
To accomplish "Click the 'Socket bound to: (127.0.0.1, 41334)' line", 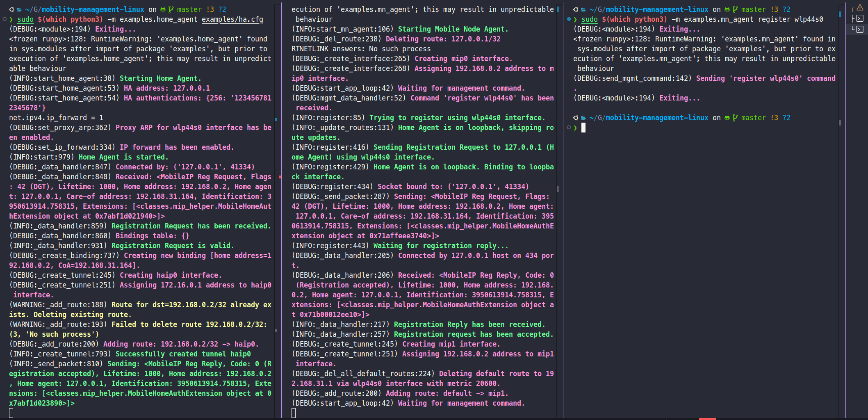I will (x=410, y=187).
